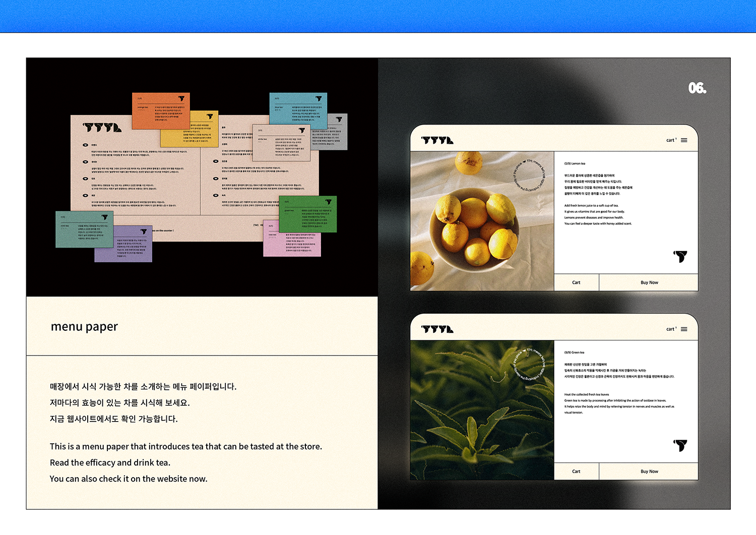Click "Add fresh lemon juice to a soft cup of tea."
The width and height of the screenshot is (756, 535).
(591, 206)
